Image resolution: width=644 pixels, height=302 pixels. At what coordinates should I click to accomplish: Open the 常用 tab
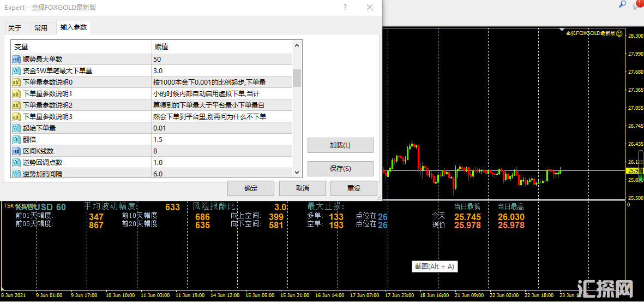coord(41,28)
